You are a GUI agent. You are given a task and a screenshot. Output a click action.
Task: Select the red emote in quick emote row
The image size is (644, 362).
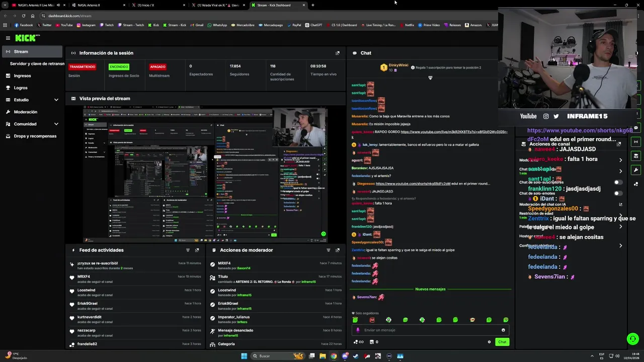(372, 320)
